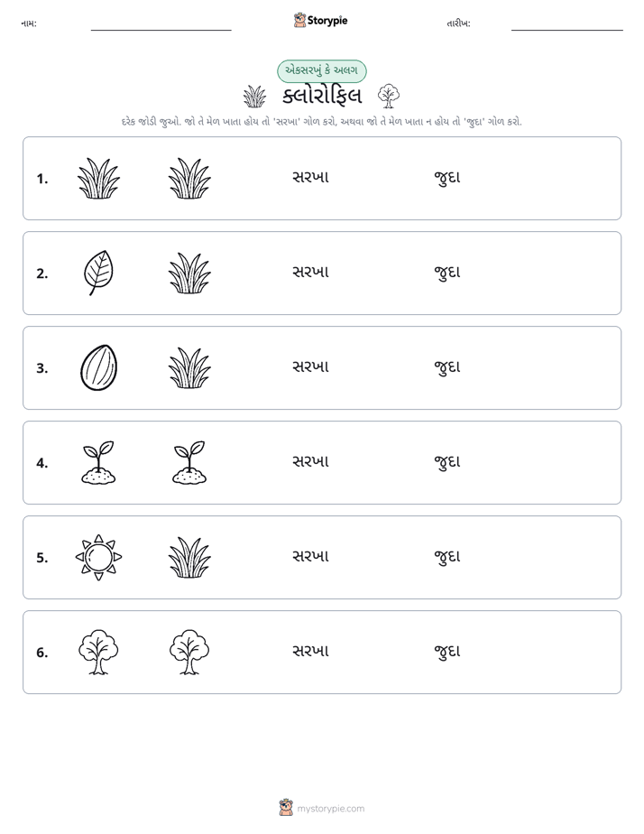Click the first sprout icon in row 4
Screen dimensions: 644x834
[99, 462]
